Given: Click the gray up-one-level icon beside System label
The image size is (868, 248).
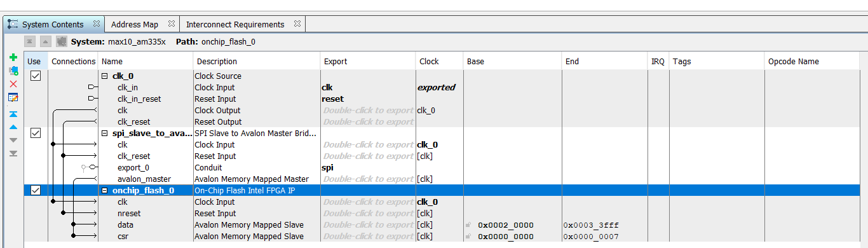Looking at the screenshot, I should (x=45, y=41).
